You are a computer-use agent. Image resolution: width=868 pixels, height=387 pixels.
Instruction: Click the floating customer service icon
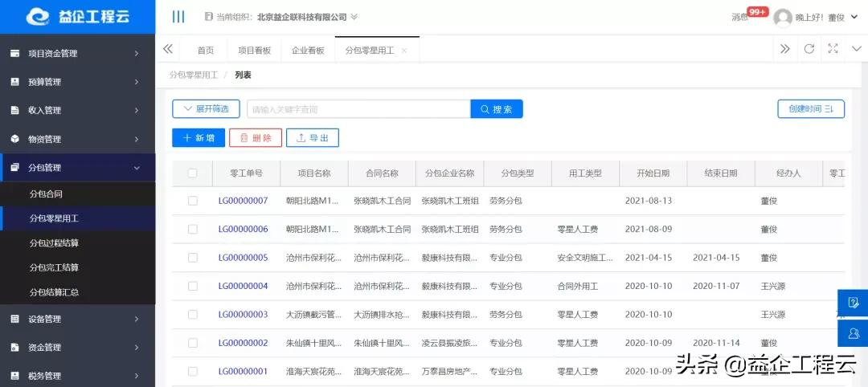(x=853, y=332)
